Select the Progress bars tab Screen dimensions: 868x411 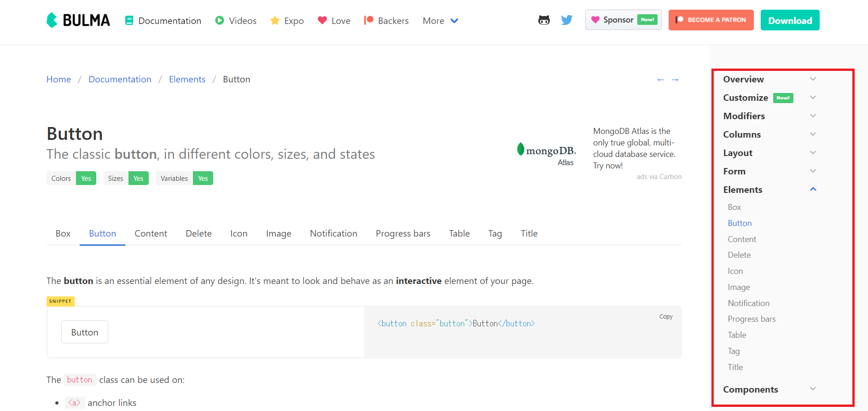(403, 234)
